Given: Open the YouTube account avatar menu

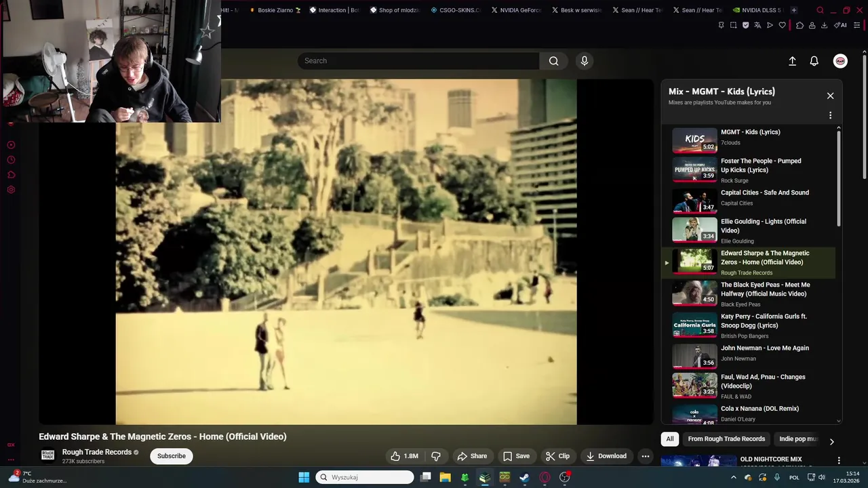Looking at the screenshot, I should 840,61.
